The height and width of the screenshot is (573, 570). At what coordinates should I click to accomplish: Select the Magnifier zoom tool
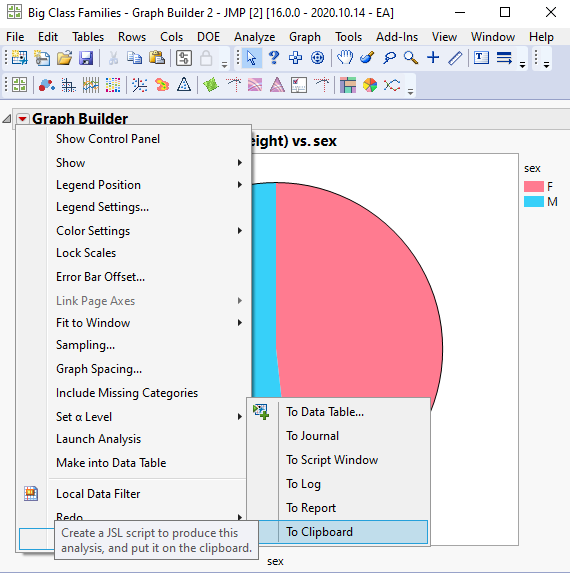pyautogui.click(x=411, y=58)
